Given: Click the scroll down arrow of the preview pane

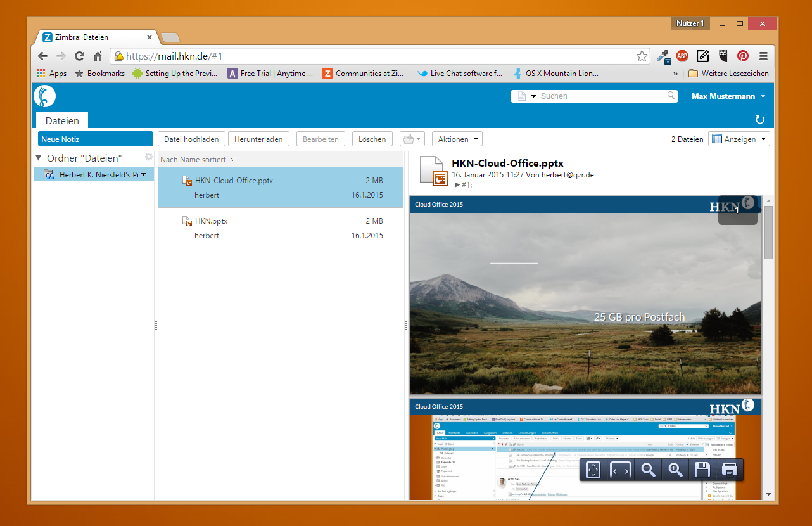Looking at the screenshot, I should click(768, 494).
